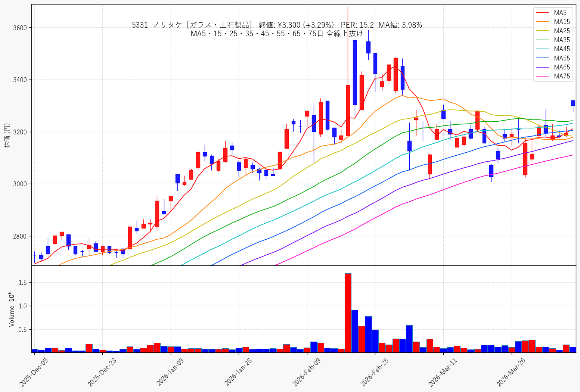The width and height of the screenshot is (580, 392).
Task: Click the 3400 price axis label
Action: [20, 80]
